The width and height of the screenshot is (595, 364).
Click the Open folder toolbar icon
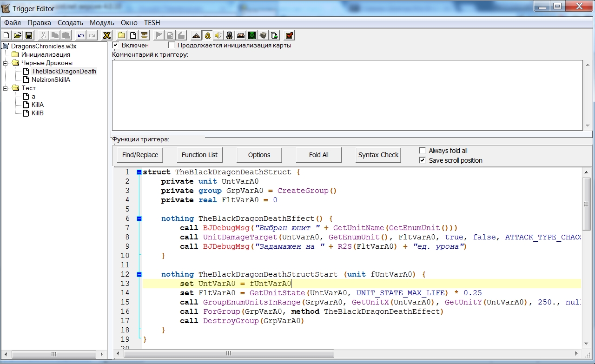[18, 35]
